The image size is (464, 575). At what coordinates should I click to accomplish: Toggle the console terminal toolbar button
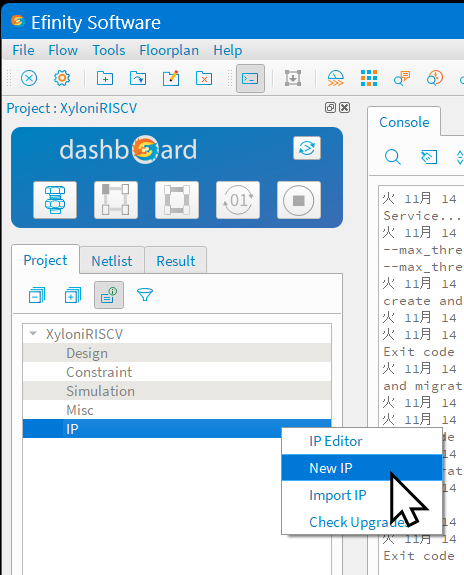(x=250, y=78)
